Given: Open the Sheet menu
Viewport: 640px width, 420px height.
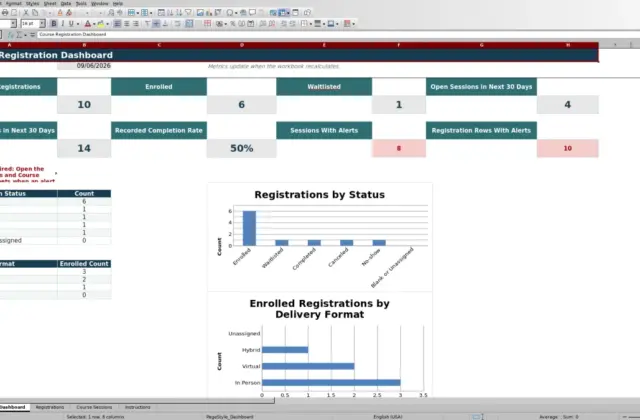Looking at the screenshot, I should (50, 3).
